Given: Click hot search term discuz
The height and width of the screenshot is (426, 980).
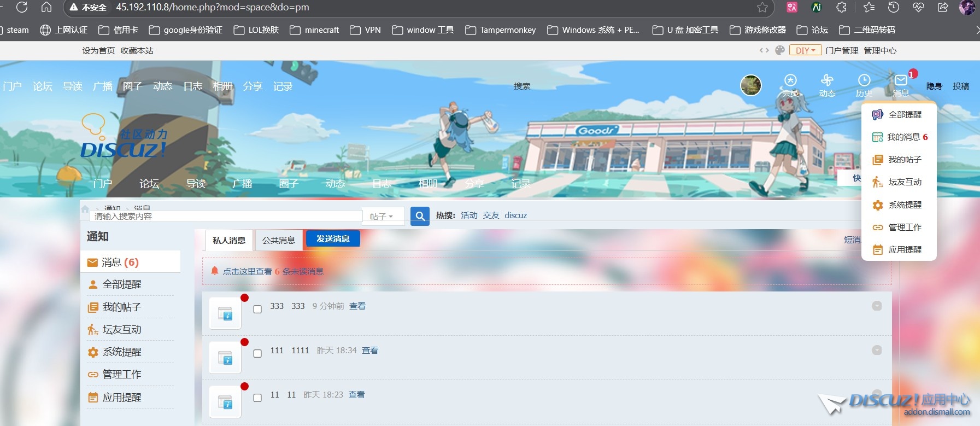Looking at the screenshot, I should (x=516, y=215).
